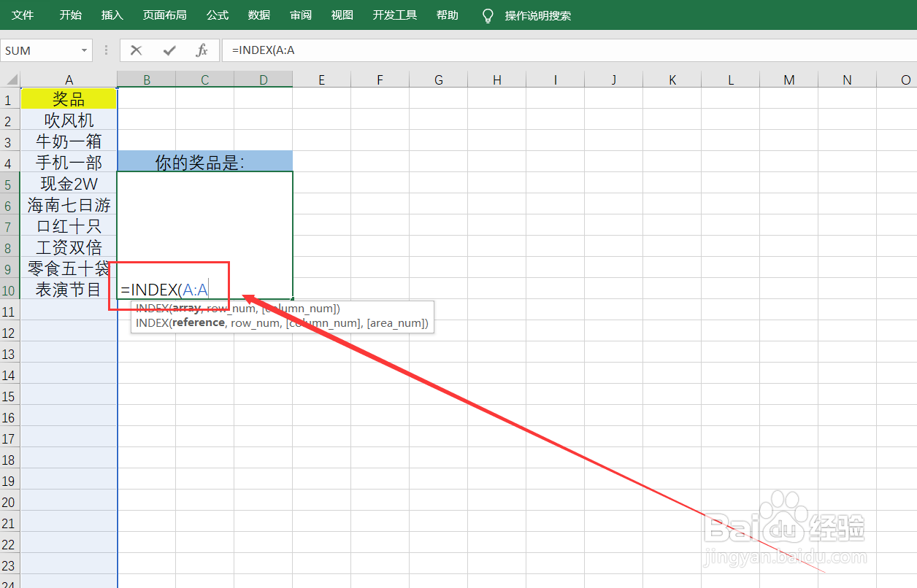Click the Select All corner triangle
This screenshot has width=917, height=588.
point(10,79)
